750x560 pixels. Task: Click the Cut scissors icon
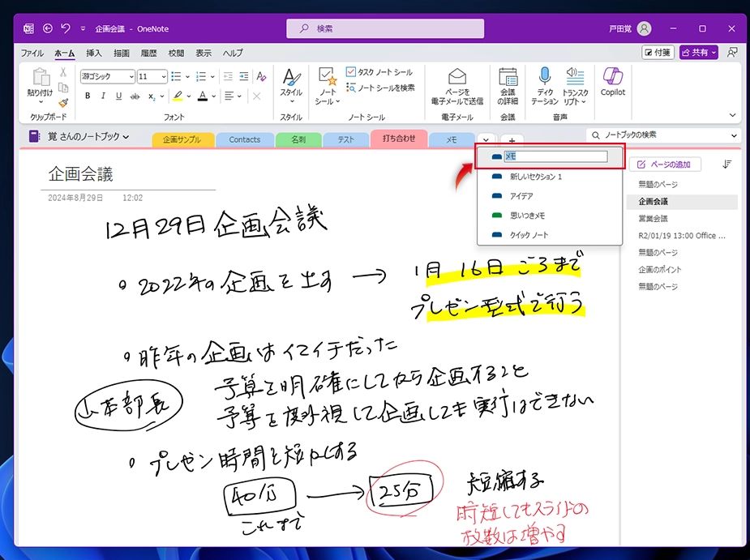coord(63,72)
